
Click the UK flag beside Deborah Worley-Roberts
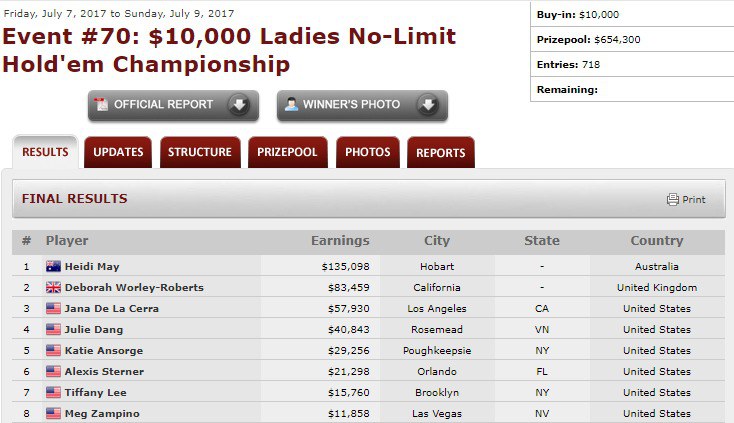(x=53, y=287)
